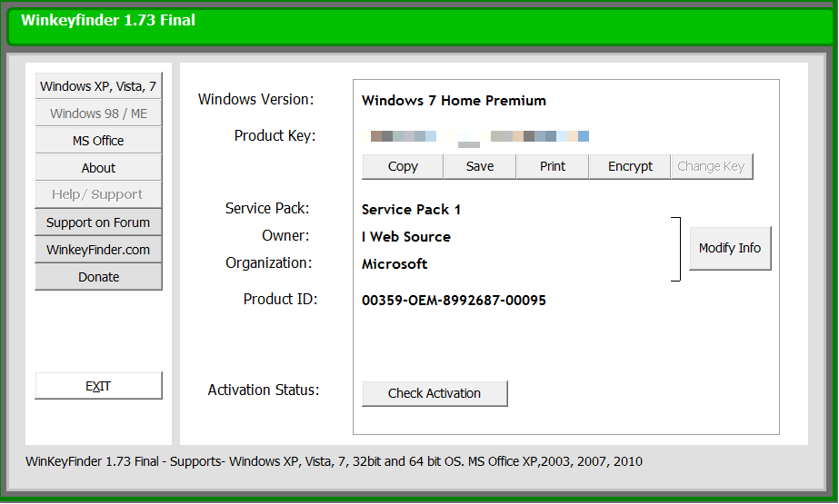Select the blurred product key value
Viewport: 839px width, 504px height.
point(475,137)
